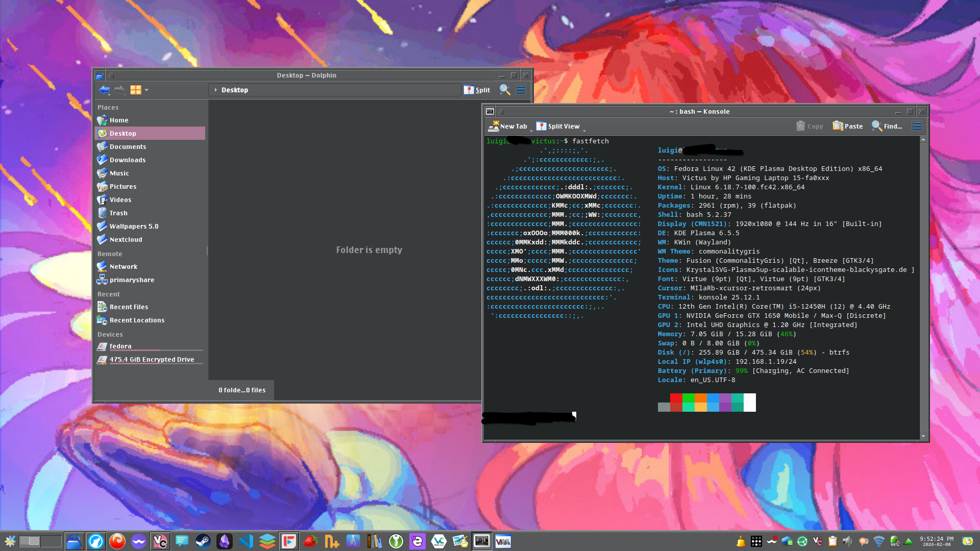The width and height of the screenshot is (980, 551).
Task: Toggle Split view in Dolphin
Action: pyautogui.click(x=477, y=90)
